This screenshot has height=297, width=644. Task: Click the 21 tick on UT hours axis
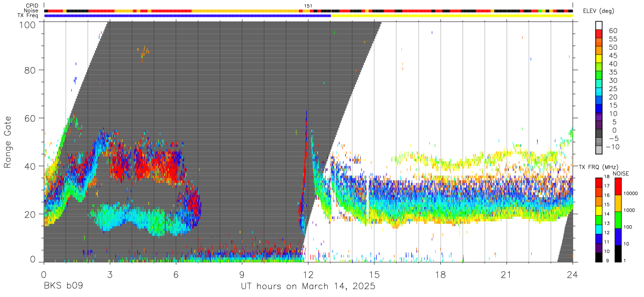coord(507,274)
